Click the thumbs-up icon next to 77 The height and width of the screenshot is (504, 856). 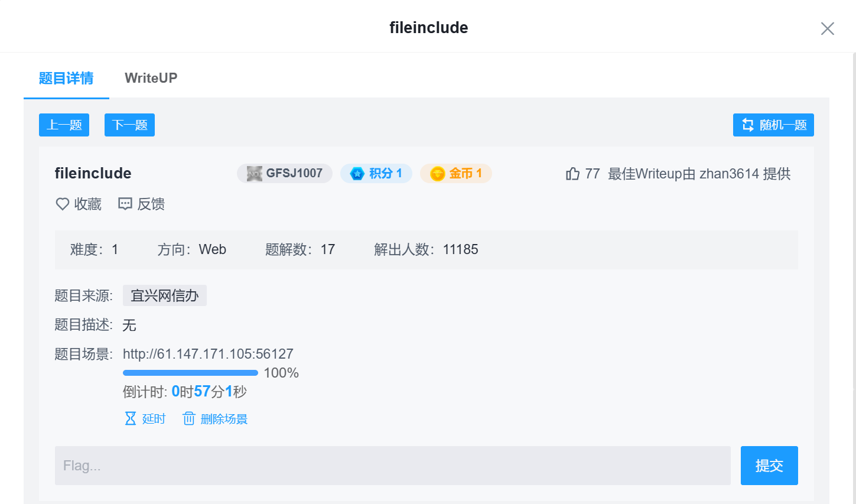pyautogui.click(x=572, y=173)
